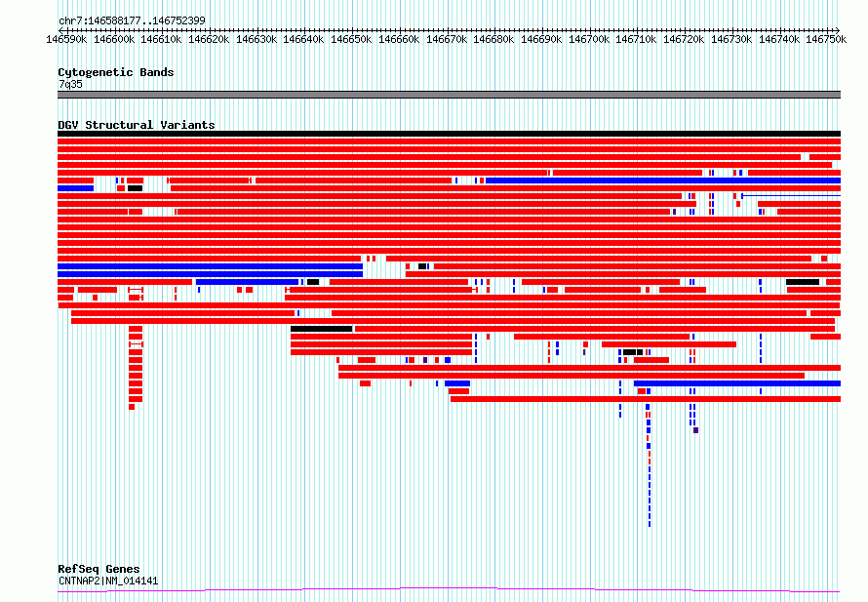This screenshot has height=602, width=868.
Task: Click the 146610k ruler label
Action: [161, 39]
